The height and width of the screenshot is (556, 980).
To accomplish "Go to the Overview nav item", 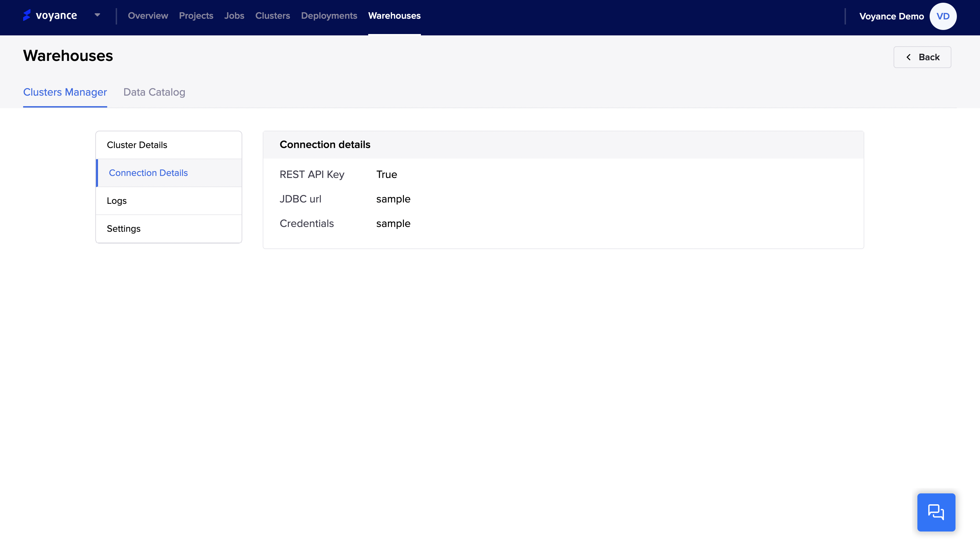I will [148, 16].
